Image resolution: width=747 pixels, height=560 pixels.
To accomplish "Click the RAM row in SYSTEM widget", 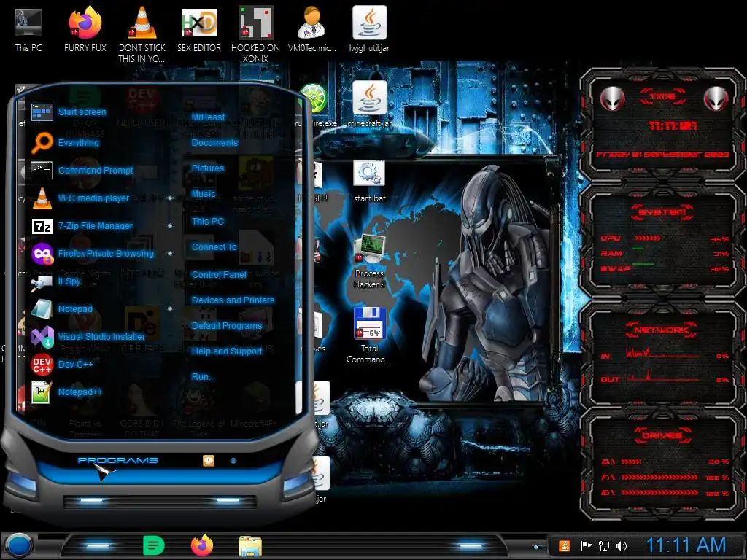I will coord(665,253).
